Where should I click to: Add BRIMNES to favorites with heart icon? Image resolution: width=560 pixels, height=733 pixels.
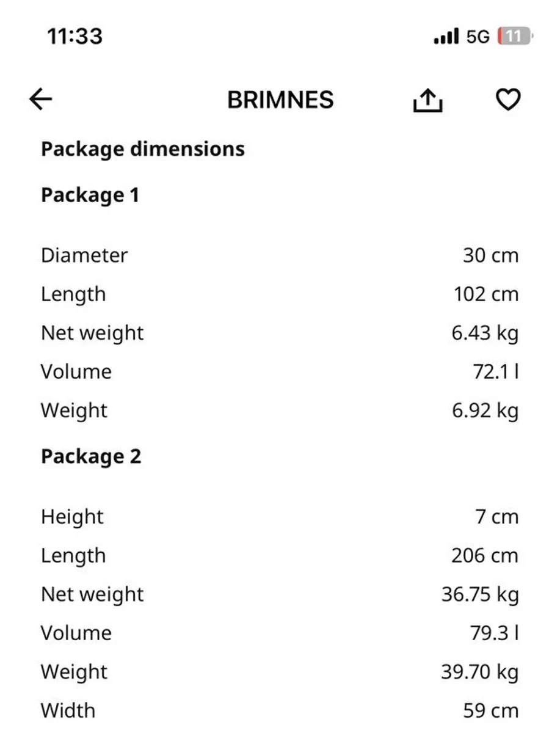tap(507, 100)
